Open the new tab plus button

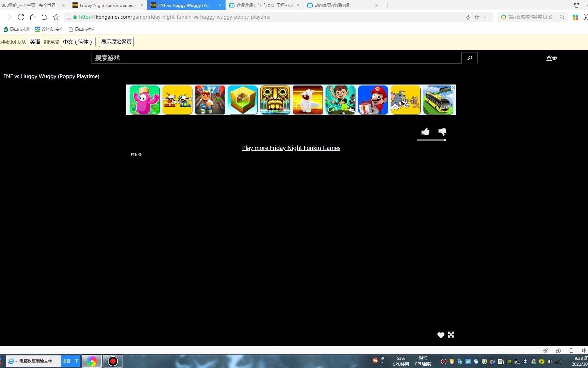388,5
